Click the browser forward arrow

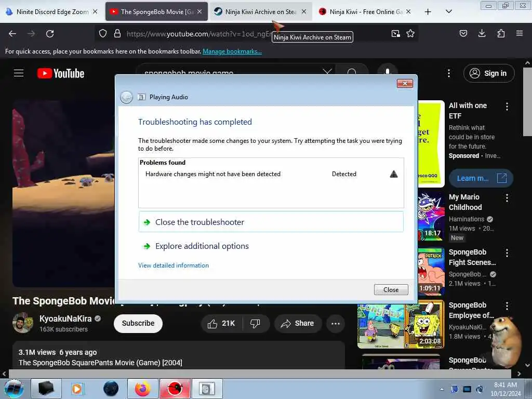(x=31, y=34)
